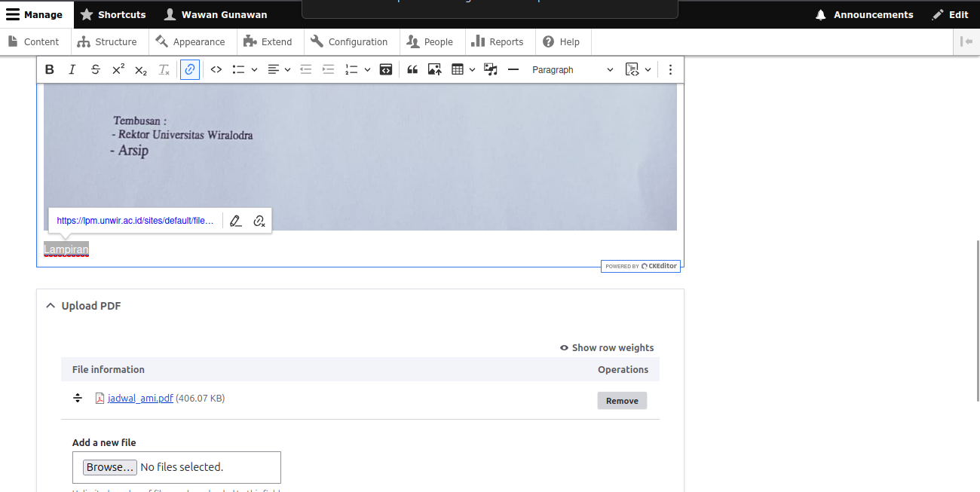Show more toolbar items
980x492 pixels.
coord(670,70)
